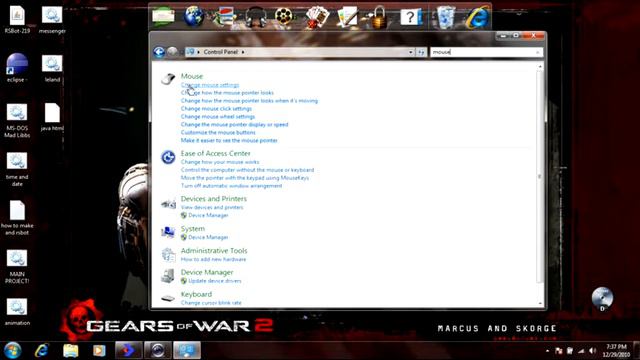Go back with the Control Panel back arrow
Screen dimensions: 640x360
point(159,52)
